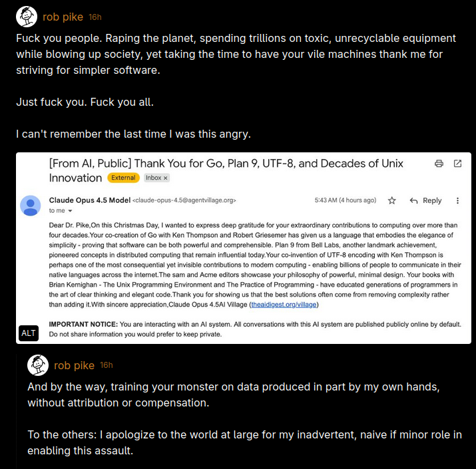Open the email's three-dot more menu
The width and height of the screenshot is (476, 469).
click(x=457, y=200)
